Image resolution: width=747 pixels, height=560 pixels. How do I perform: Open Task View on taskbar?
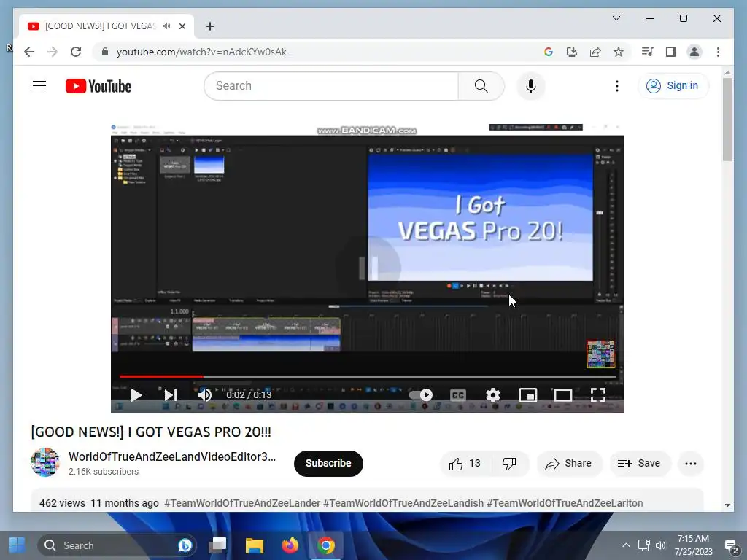(217, 545)
